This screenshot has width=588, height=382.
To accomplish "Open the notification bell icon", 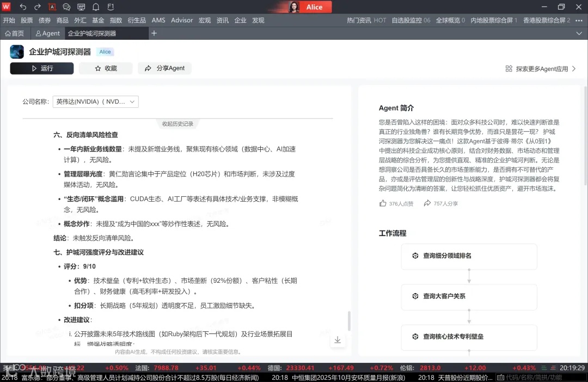I will click(96, 7).
